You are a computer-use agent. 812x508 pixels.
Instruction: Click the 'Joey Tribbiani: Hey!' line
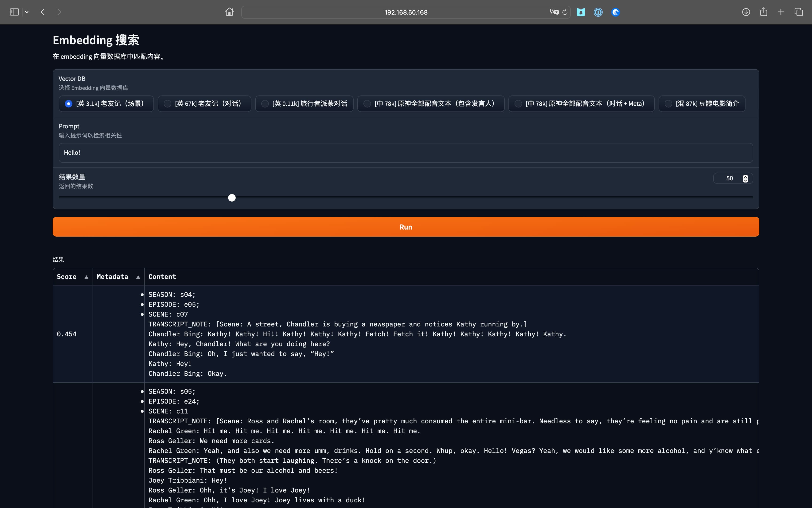coord(187,480)
